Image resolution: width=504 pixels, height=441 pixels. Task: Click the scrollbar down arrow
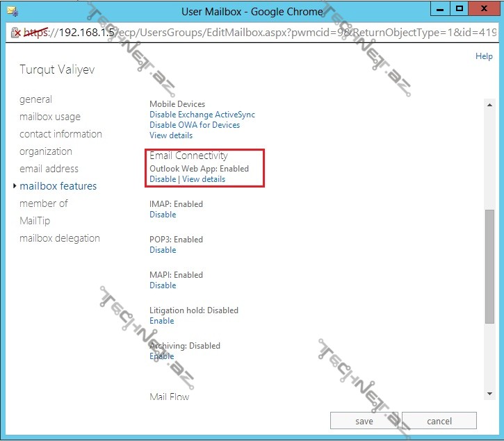[x=490, y=394]
